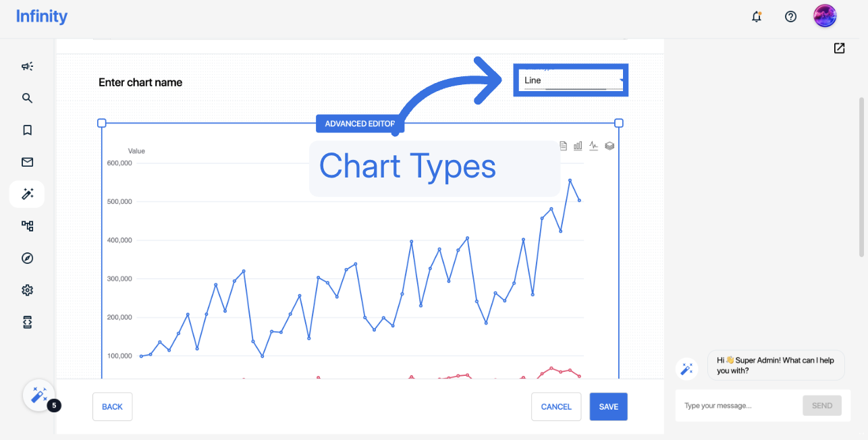The height and width of the screenshot is (440, 868).
Task: Click the Type your message input field
Action: (x=738, y=406)
